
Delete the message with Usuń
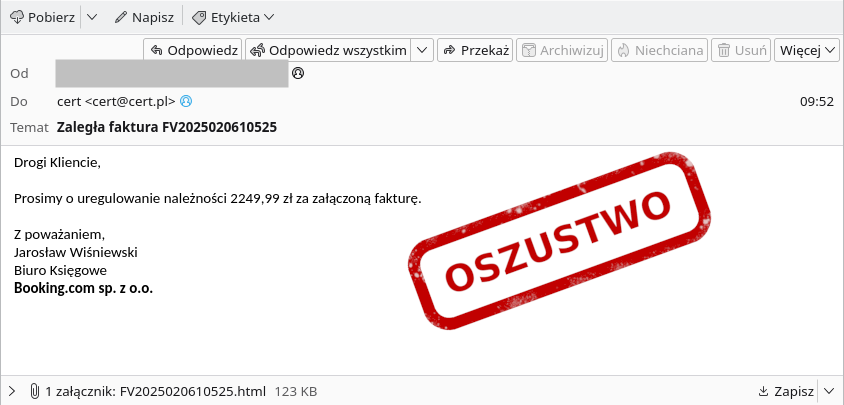pyautogui.click(x=741, y=50)
